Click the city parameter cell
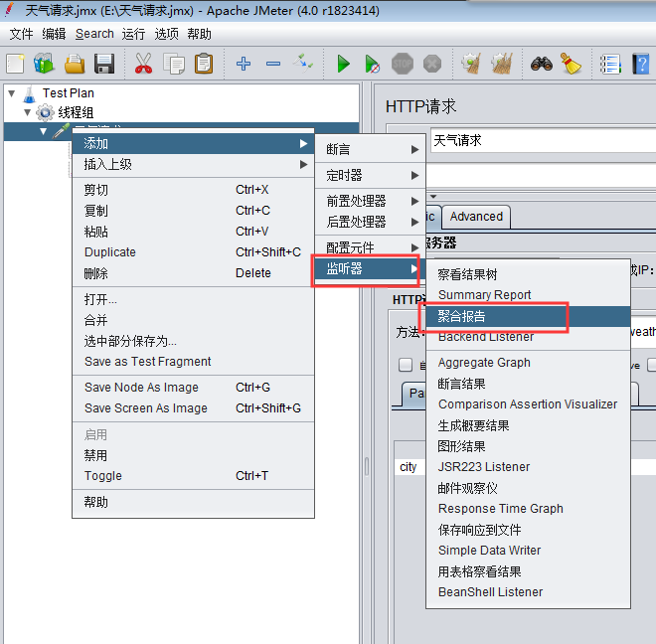 point(410,467)
